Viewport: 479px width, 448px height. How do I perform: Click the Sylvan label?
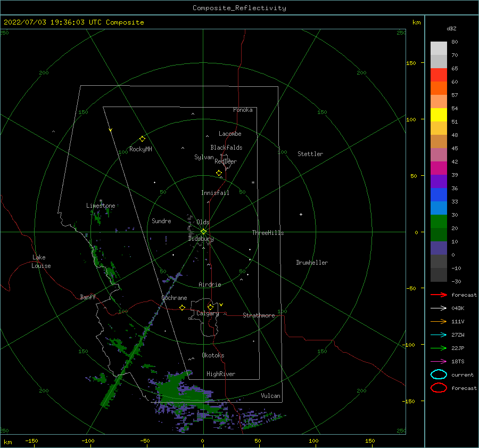pos(204,157)
